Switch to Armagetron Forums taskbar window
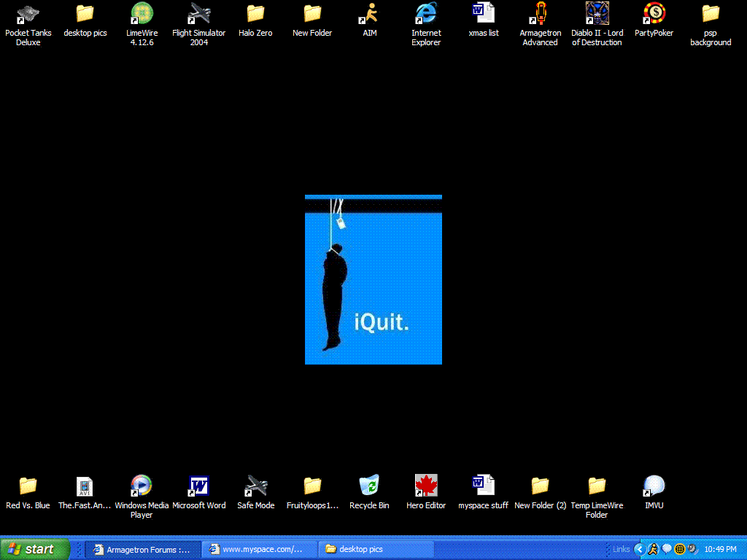Image resolution: width=747 pixels, height=560 pixels. [142, 549]
